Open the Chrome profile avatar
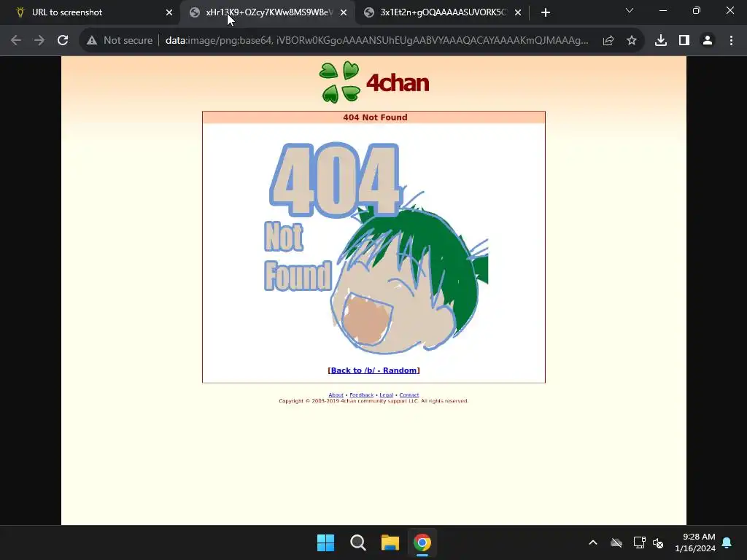 pos(708,41)
